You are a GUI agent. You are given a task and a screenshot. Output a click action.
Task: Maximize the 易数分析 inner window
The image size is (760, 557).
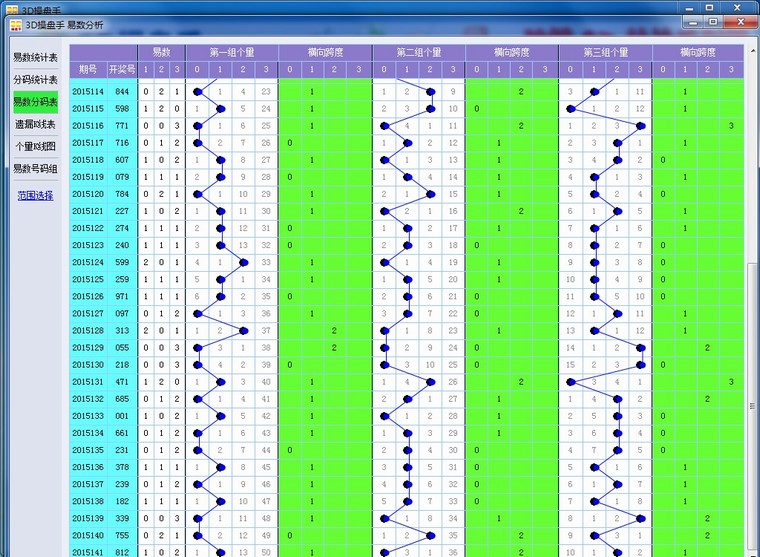tap(711, 22)
